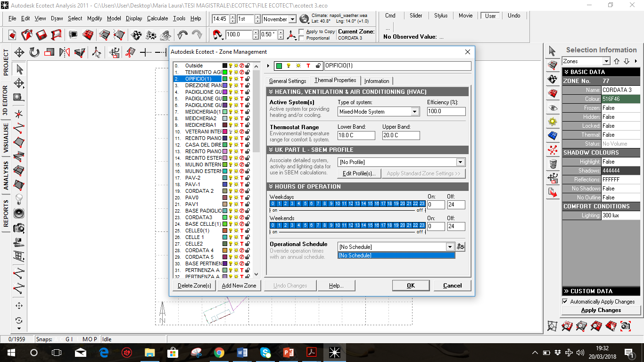Toggle thermal icon on Outside row
644x362 pixels.
point(242,66)
